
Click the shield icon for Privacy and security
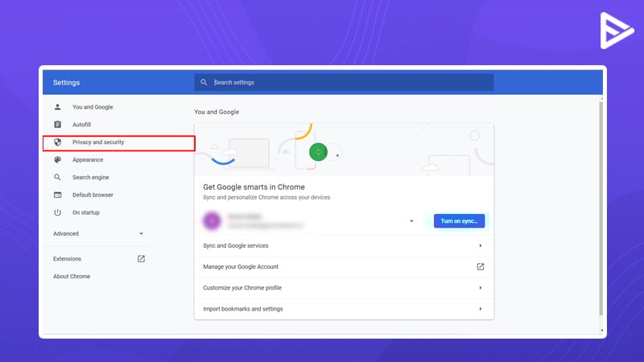coord(57,142)
